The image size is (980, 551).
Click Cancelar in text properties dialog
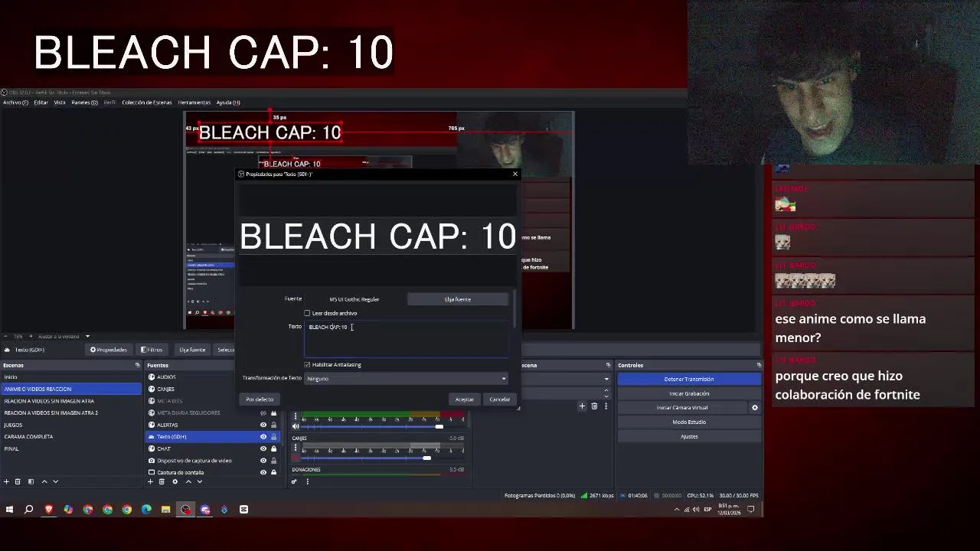point(500,399)
